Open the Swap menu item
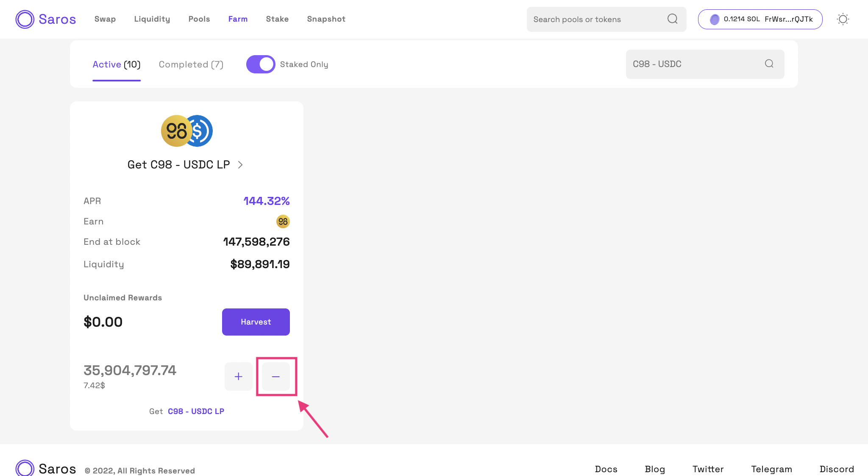868x476 pixels. [x=105, y=19]
